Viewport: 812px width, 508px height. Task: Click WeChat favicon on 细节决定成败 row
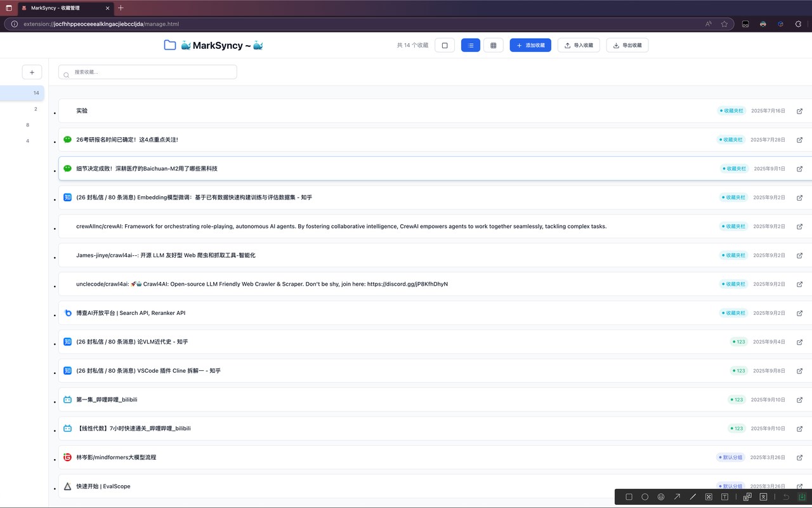tap(68, 169)
